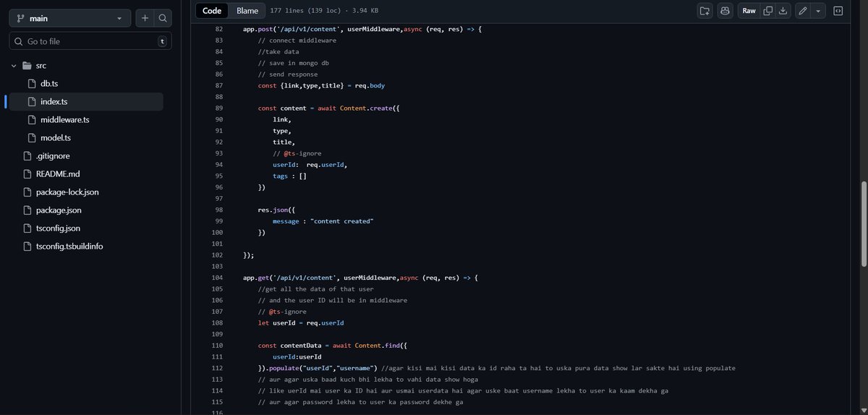Select index.ts in the file tree
The image size is (868, 415).
coord(54,102)
